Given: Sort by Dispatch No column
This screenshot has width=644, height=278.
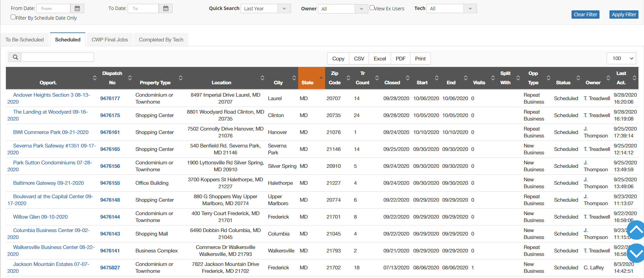Looking at the screenshot, I should 116,78.
